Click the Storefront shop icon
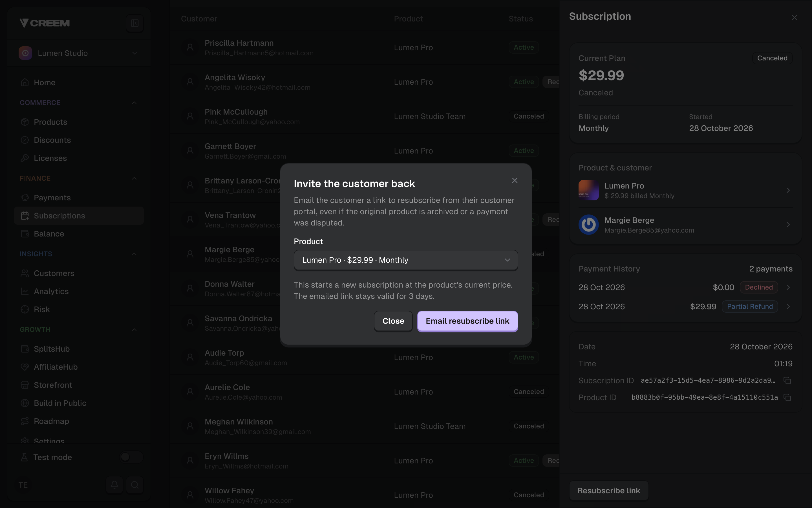812x508 pixels. pos(25,385)
